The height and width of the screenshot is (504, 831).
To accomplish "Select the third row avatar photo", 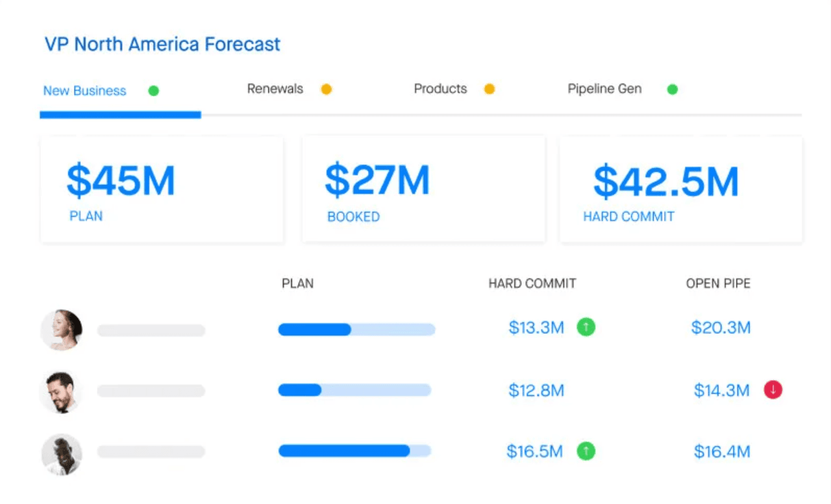I will pyautogui.click(x=62, y=454).
